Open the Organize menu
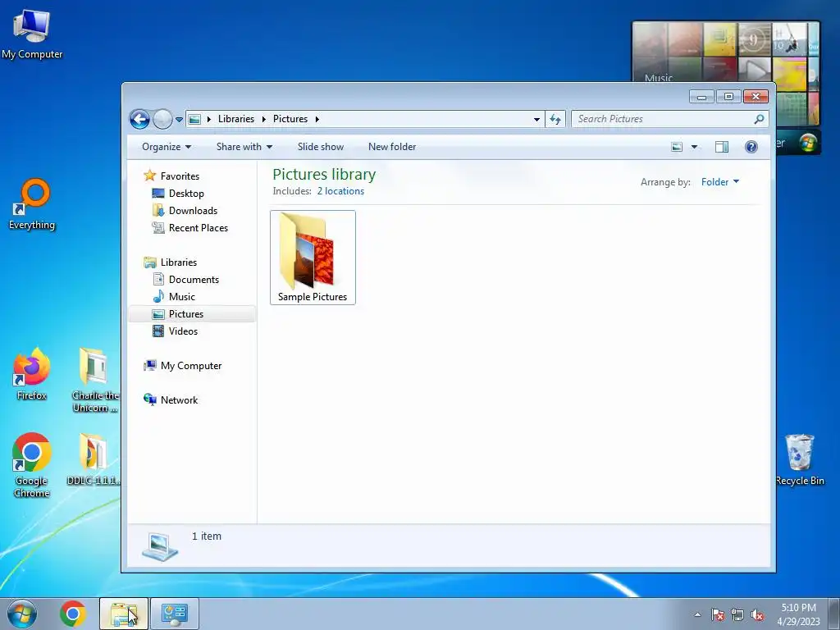The height and width of the screenshot is (630, 840). [166, 147]
